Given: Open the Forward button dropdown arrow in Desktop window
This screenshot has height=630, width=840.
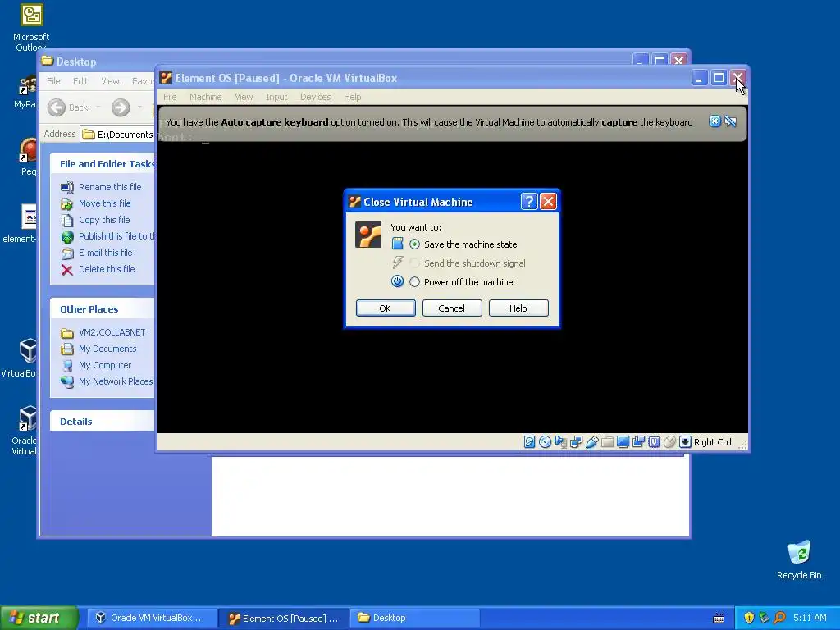Looking at the screenshot, I should tap(139, 107).
